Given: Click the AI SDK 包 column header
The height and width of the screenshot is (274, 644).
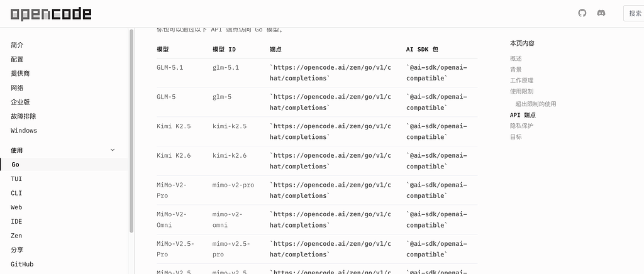Looking at the screenshot, I should pos(422,49).
